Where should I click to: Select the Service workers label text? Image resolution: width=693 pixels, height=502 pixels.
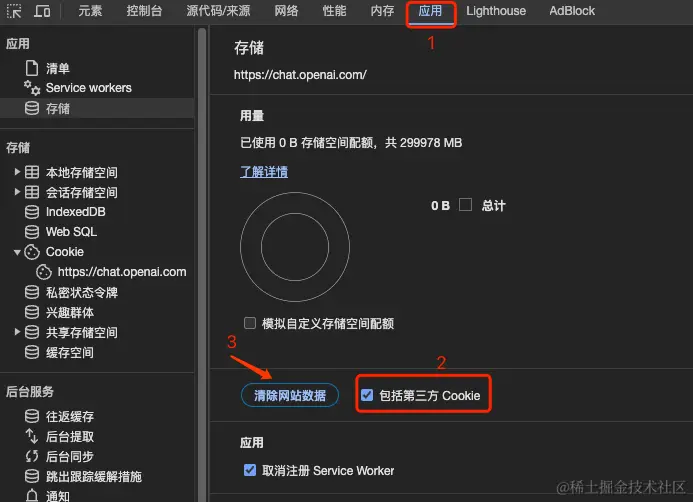click(x=89, y=88)
